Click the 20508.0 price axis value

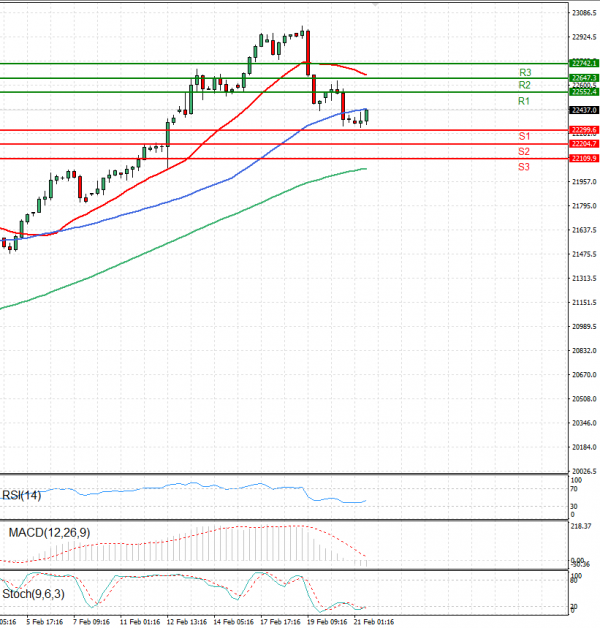584,399
